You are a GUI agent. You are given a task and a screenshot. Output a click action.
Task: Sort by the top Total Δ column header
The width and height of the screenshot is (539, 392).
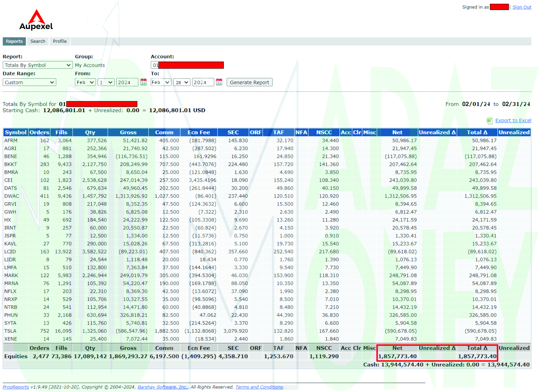pyautogui.click(x=477, y=132)
